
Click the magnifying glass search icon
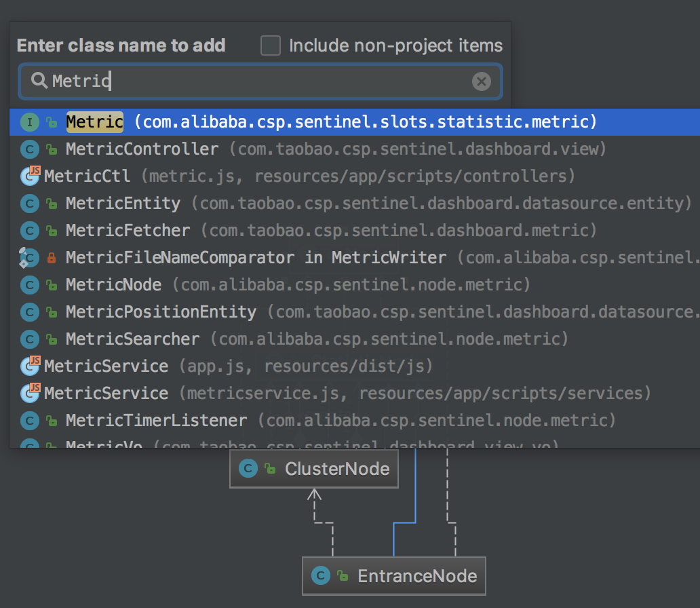(x=40, y=81)
